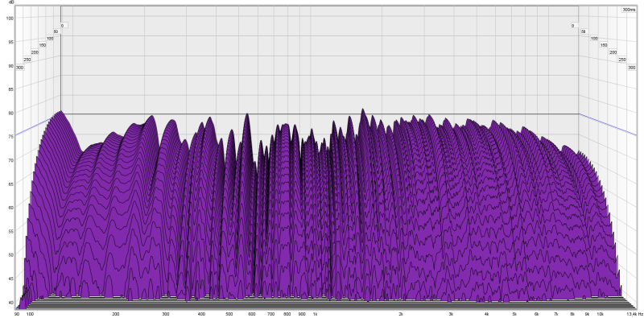
Task: Select the 80 dB level axis label
Action: click(x=11, y=113)
